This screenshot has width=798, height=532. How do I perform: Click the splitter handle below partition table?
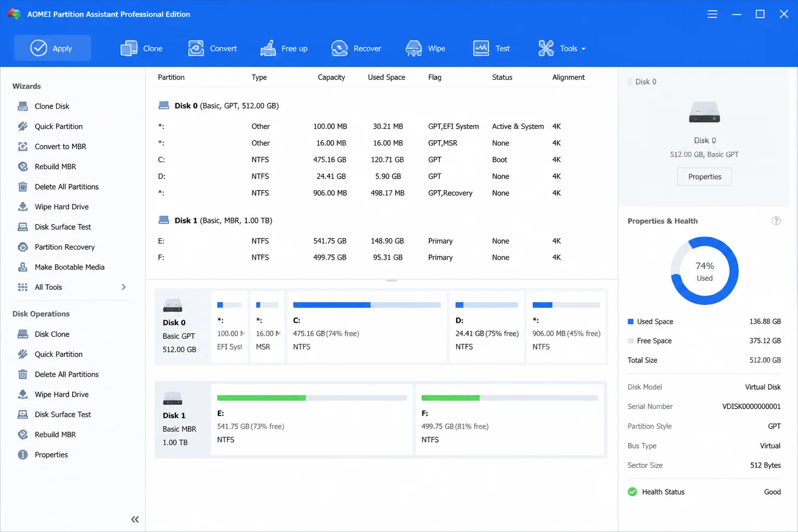[x=391, y=280]
